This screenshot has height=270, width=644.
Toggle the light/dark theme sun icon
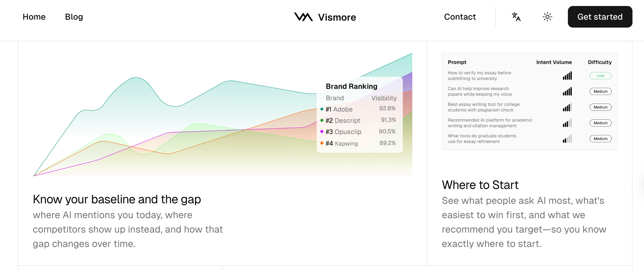pyautogui.click(x=547, y=17)
